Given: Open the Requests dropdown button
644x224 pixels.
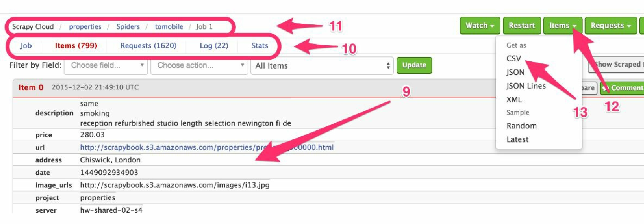Looking at the screenshot, I should point(611,26).
